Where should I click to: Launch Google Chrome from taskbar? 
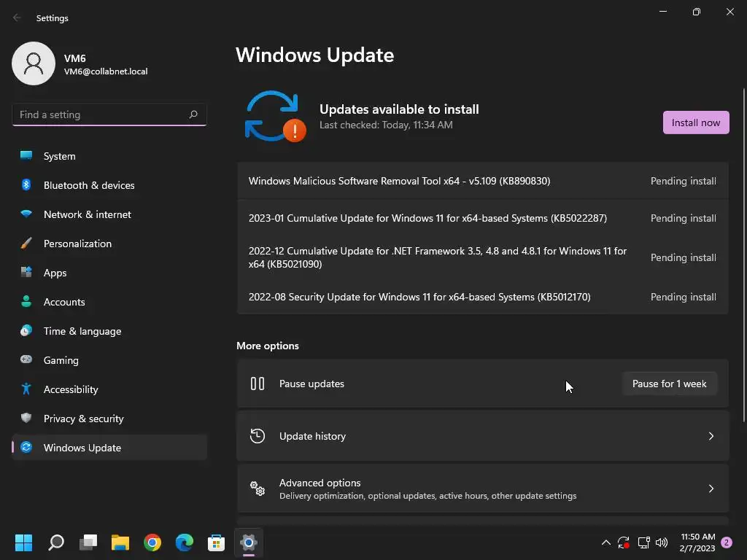[152, 542]
